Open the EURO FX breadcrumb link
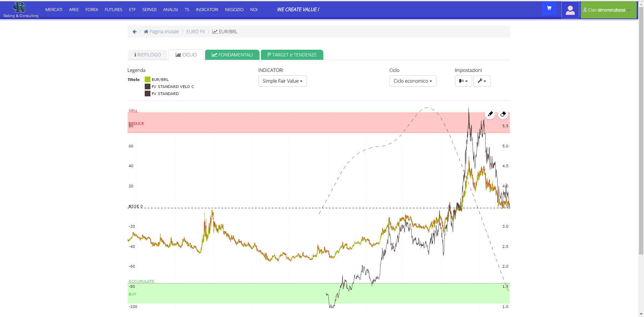 pos(195,32)
